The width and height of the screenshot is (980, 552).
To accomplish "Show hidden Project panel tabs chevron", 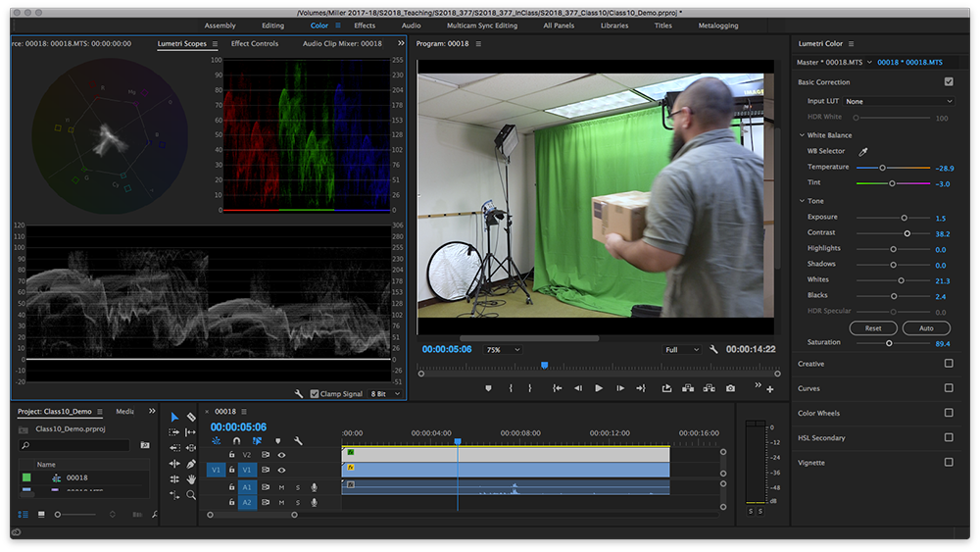I will point(152,411).
